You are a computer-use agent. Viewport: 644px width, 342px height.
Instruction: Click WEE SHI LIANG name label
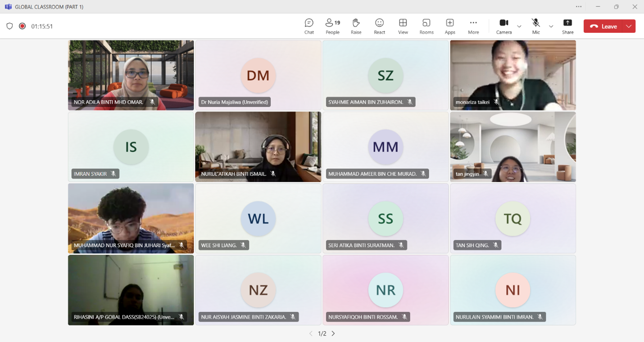click(x=219, y=245)
